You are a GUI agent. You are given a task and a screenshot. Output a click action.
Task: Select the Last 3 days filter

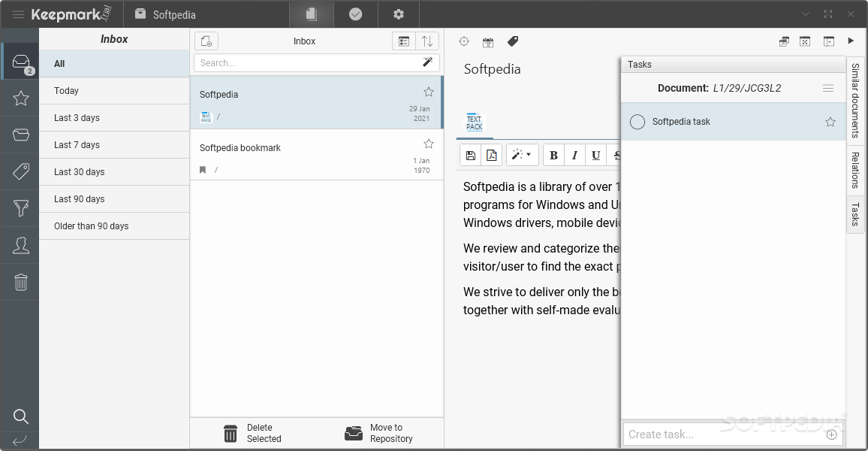tap(114, 118)
